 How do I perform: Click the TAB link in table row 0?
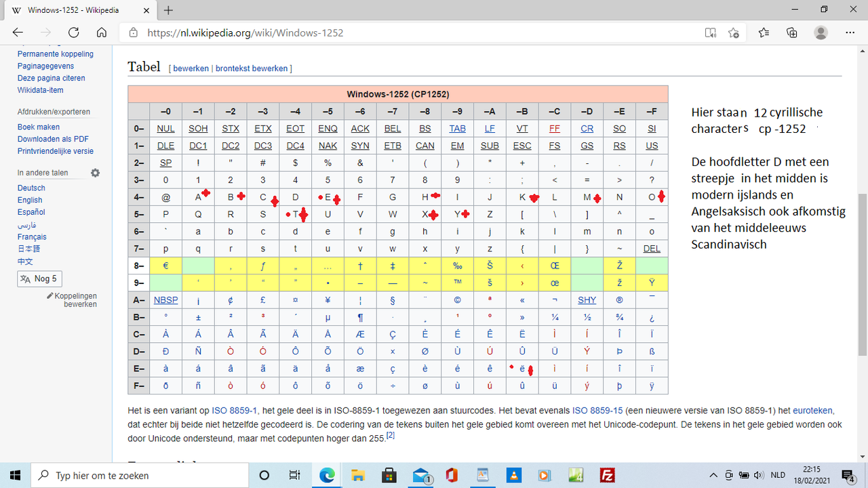pos(458,128)
